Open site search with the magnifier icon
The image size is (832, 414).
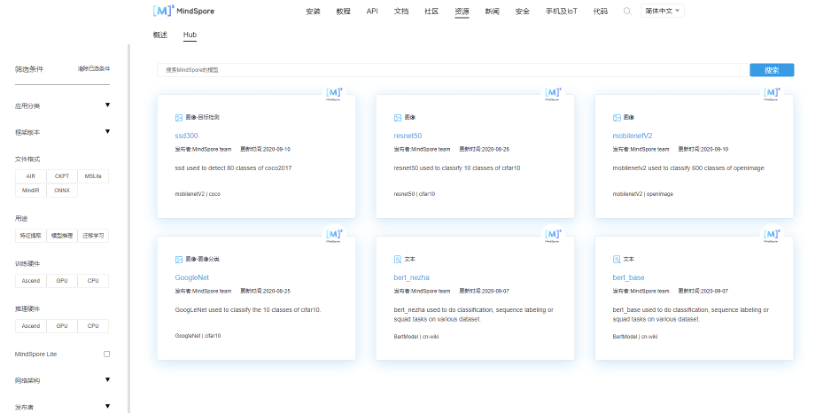coord(627,11)
